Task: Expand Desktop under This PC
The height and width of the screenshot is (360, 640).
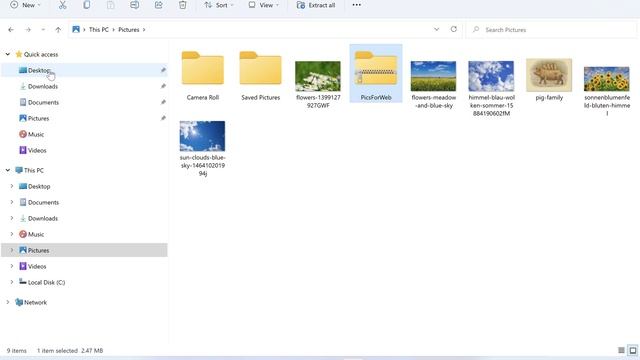Action: coord(11,186)
